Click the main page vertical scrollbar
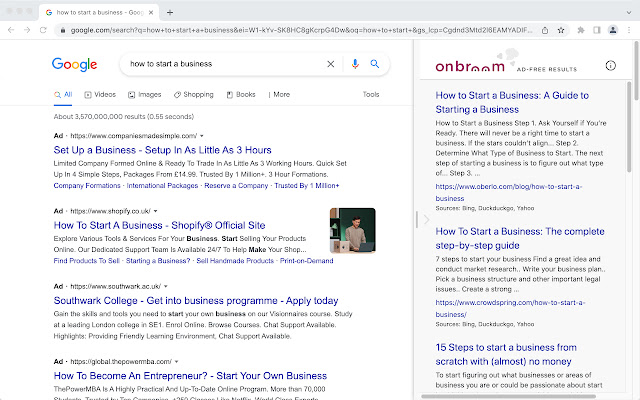The width and height of the screenshot is (640, 400). click(x=636, y=71)
